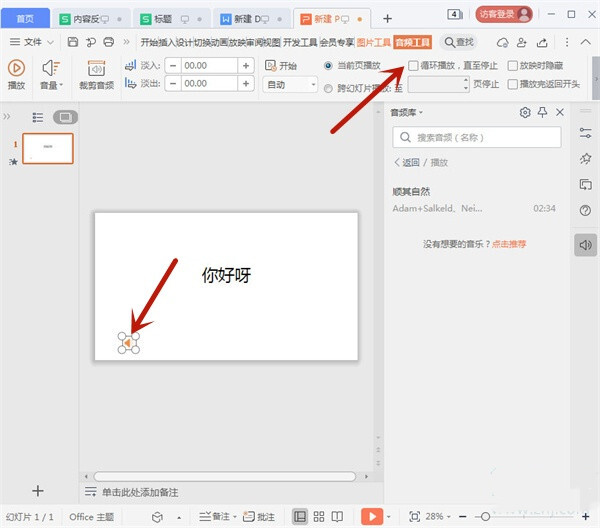The image size is (600, 528).
Task: Start slideshow with orange play button
Action: (x=371, y=516)
